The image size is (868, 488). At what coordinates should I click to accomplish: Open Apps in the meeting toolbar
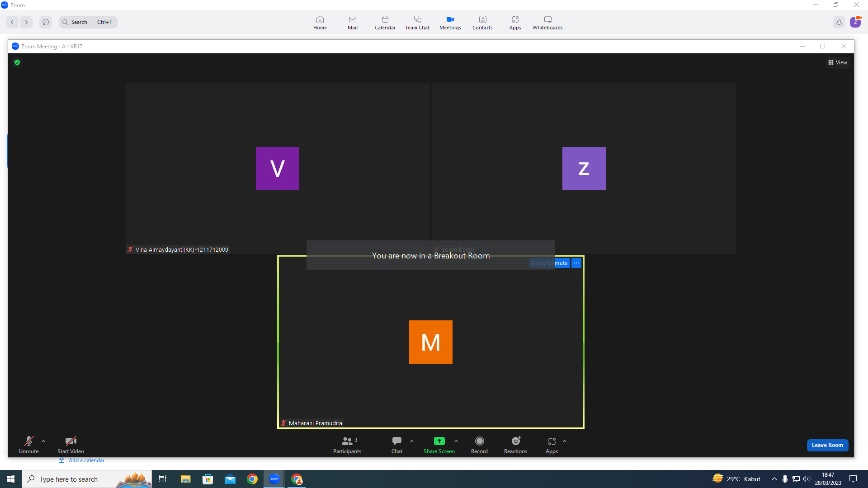click(552, 445)
